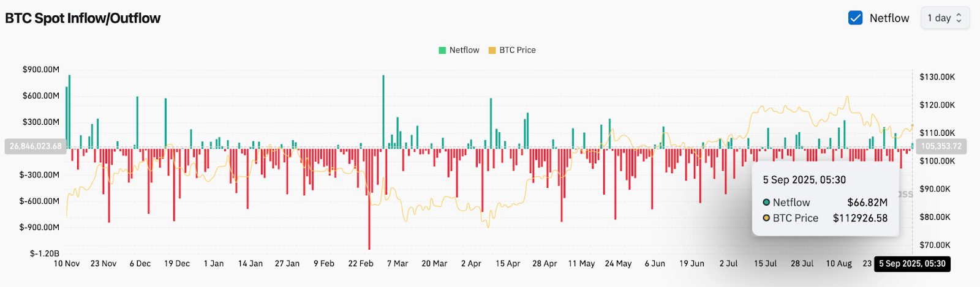Click the 7 Mar date on x-axis
Image resolution: width=980 pixels, height=287 pixels.
click(x=398, y=264)
